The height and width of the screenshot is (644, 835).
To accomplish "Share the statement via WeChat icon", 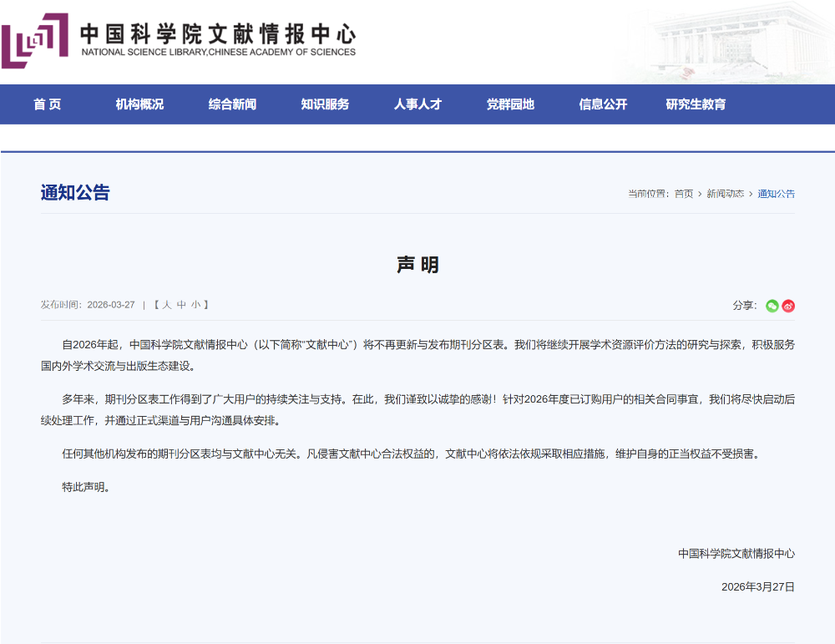I will [772, 306].
